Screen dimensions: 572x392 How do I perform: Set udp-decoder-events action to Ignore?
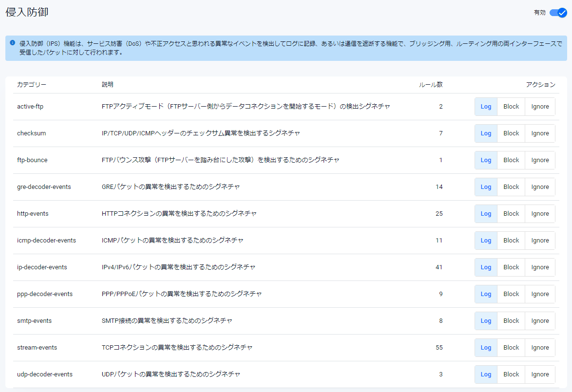pyautogui.click(x=540, y=374)
